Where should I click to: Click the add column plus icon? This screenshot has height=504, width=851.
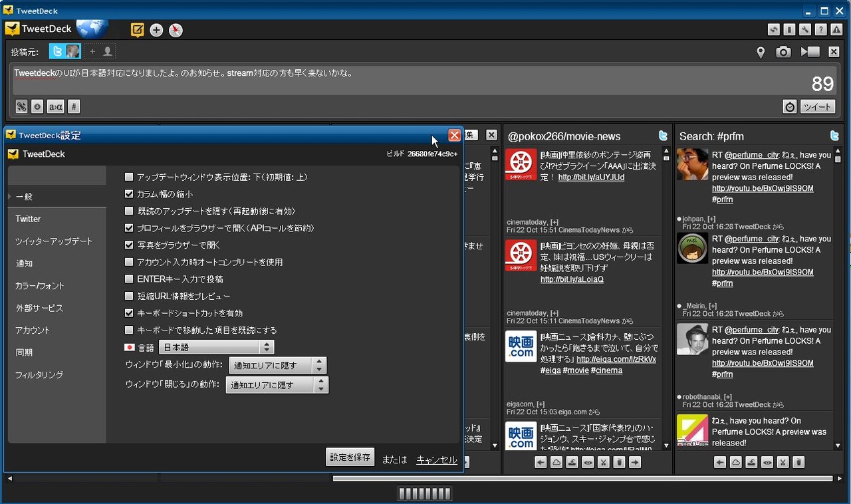pos(156,30)
